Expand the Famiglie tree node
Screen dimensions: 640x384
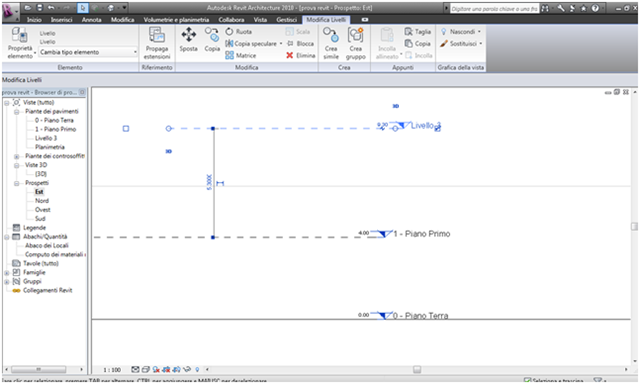click(x=7, y=273)
